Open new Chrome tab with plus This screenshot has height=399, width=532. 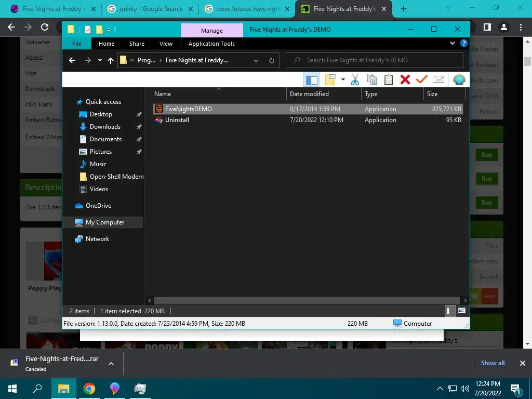click(x=403, y=9)
